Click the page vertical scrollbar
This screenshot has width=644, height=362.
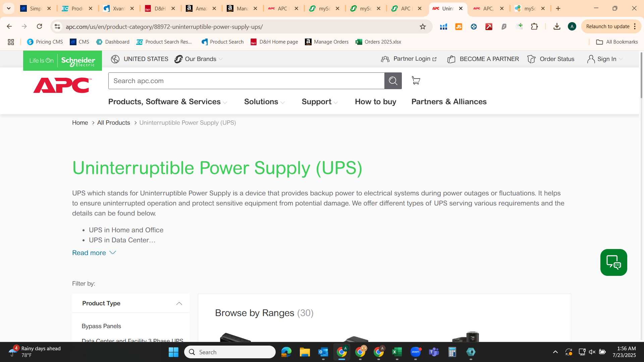[x=642, y=75]
